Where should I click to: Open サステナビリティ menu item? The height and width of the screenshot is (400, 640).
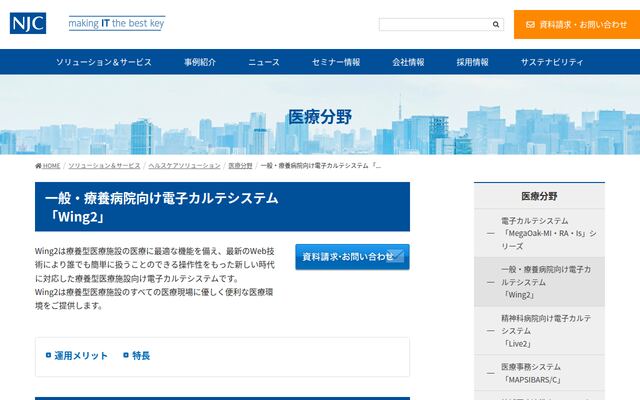[552, 62]
